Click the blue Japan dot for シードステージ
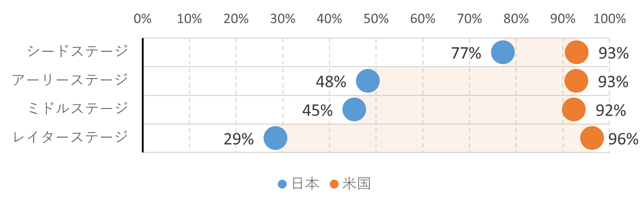The width and height of the screenshot is (644, 208). click(x=503, y=52)
